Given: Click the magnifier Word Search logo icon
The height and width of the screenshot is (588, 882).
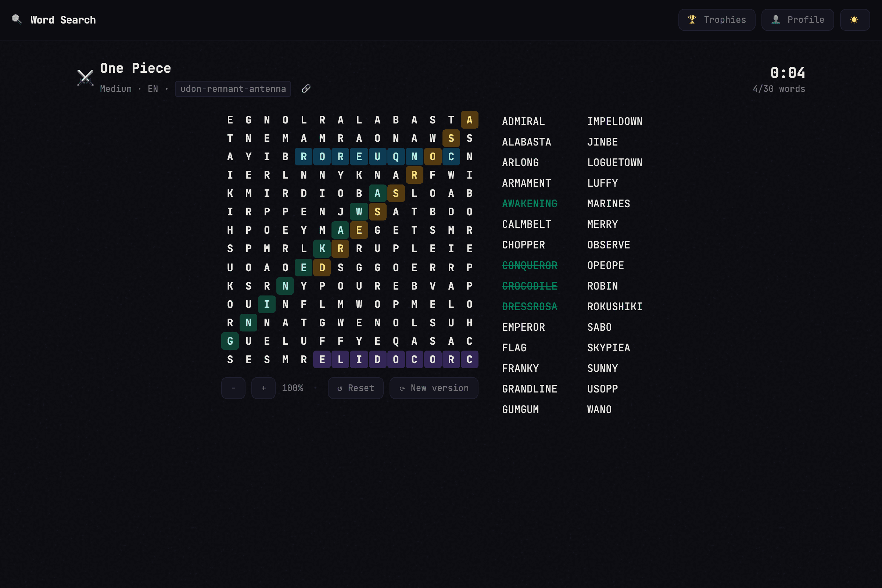Looking at the screenshot, I should (17, 19).
